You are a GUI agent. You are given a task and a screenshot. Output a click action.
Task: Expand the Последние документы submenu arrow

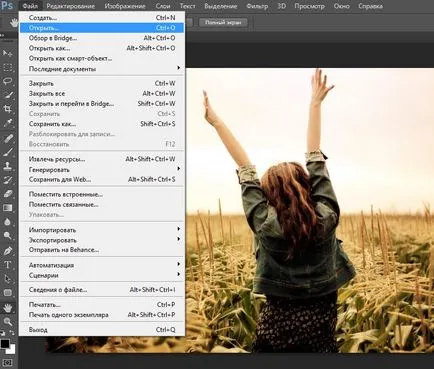point(179,68)
